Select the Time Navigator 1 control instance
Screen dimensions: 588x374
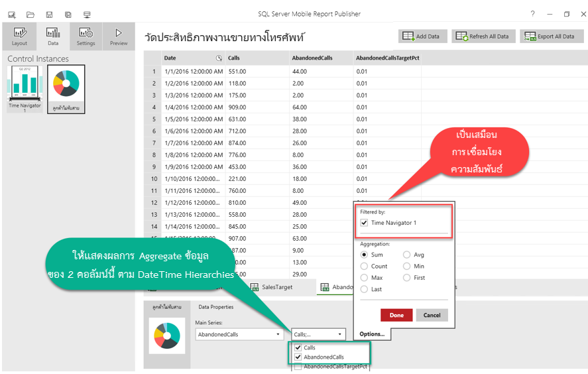click(x=25, y=89)
